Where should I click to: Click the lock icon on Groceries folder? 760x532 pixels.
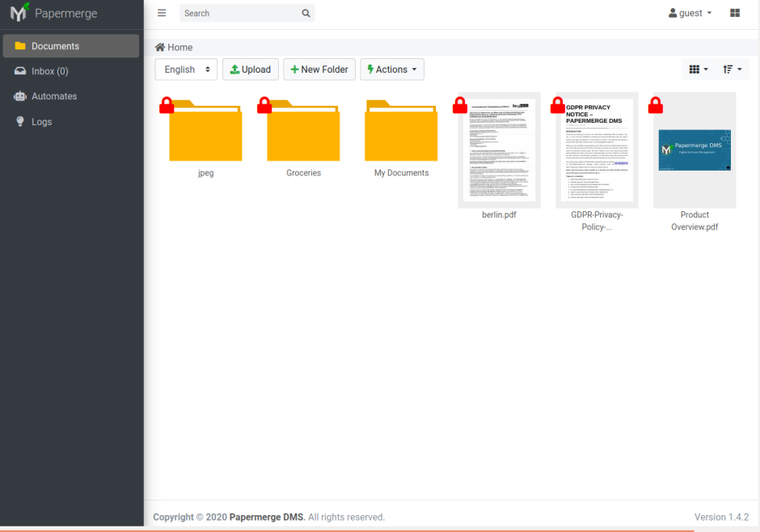coord(266,104)
